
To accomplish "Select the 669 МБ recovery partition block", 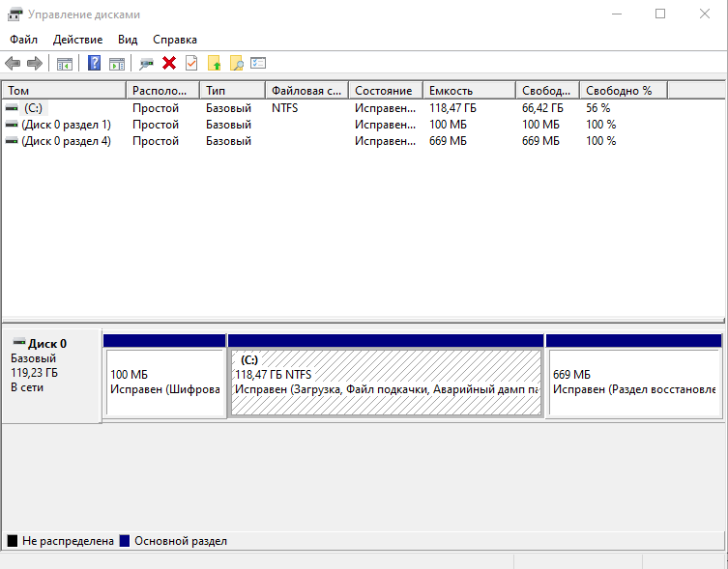I will 634,377.
